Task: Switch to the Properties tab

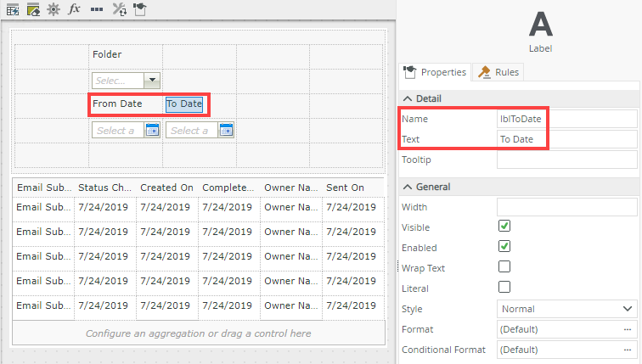Action: [x=435, y=72]
